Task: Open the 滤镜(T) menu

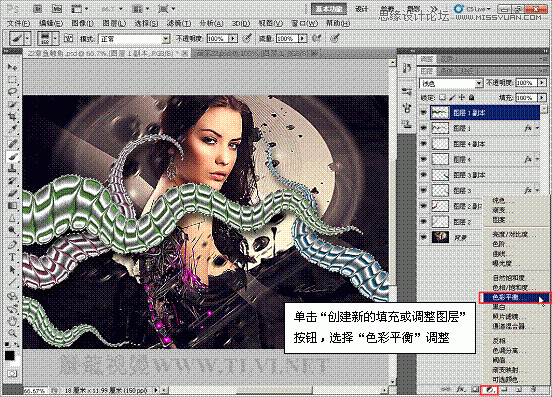Action: pyautogui.click(x=179, y=24)
